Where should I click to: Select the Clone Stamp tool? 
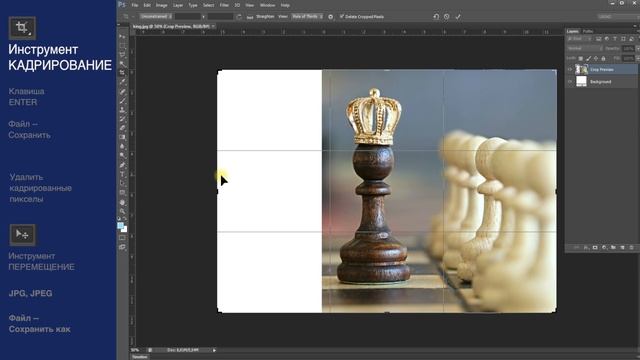[122, 110]
